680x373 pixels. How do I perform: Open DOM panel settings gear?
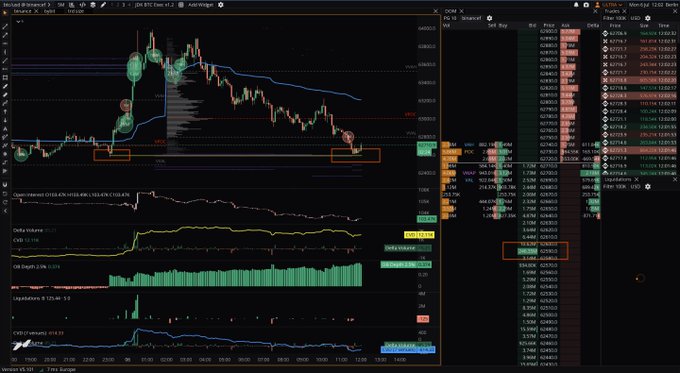tap(489, 18)
